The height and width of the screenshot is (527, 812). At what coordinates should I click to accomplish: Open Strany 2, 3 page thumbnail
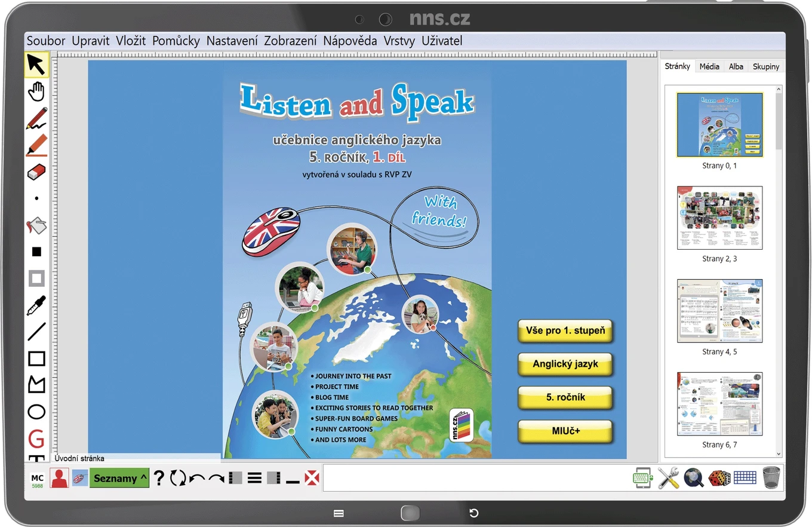pyautogui.click(x=719, y=217)
